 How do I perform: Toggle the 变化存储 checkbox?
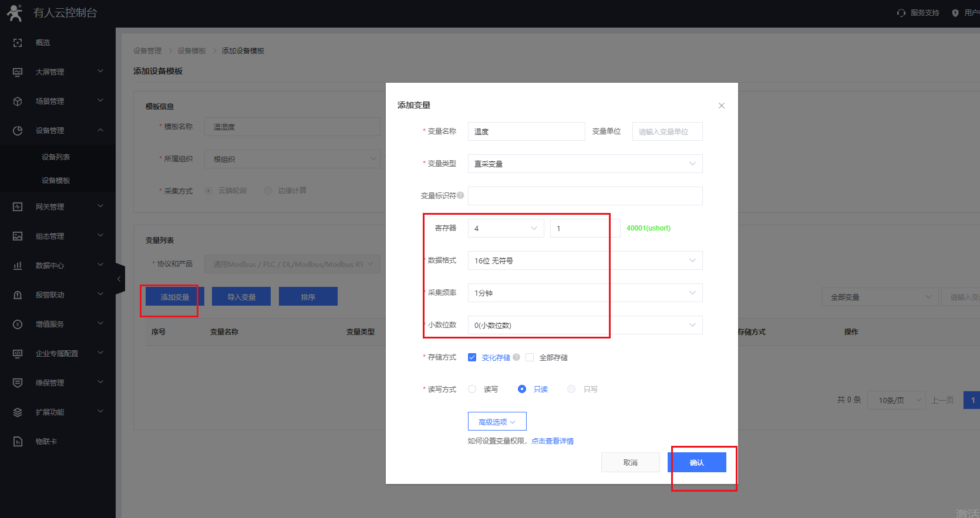point(472,357)
